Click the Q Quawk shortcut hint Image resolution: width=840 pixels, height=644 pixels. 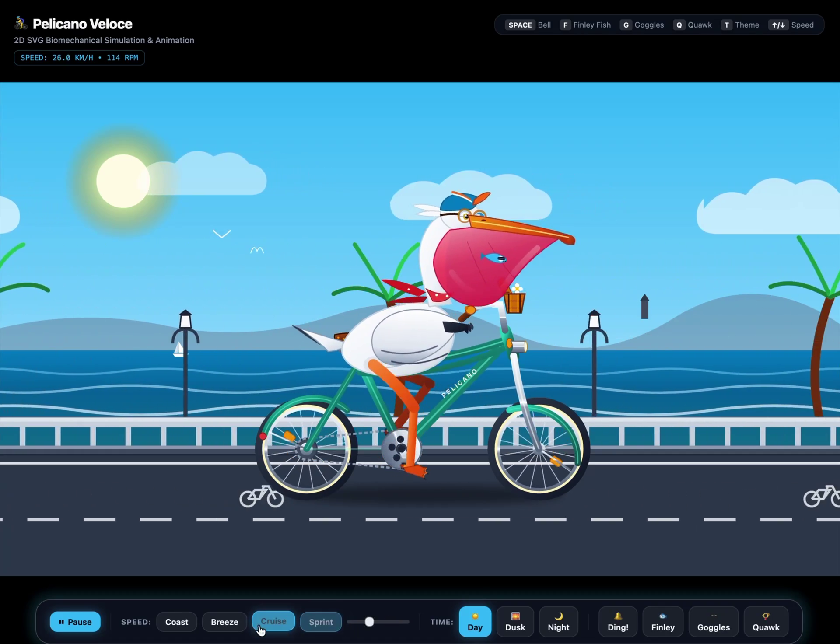coord(693,25)
